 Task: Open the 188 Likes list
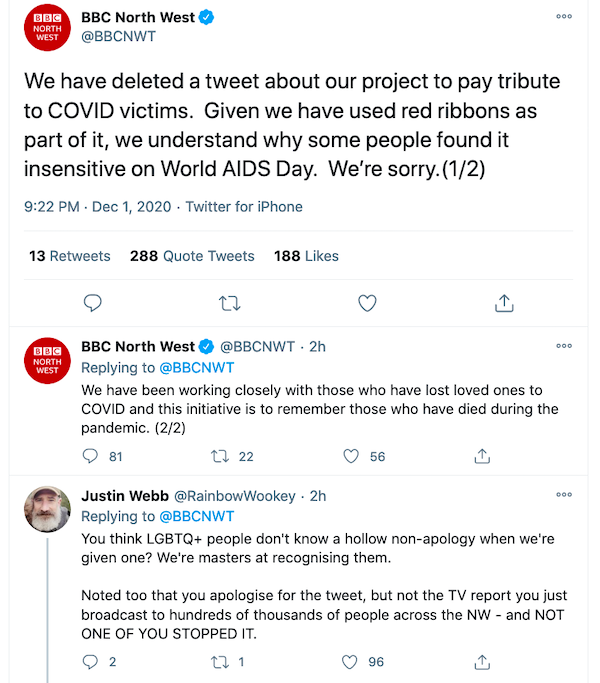306,256
